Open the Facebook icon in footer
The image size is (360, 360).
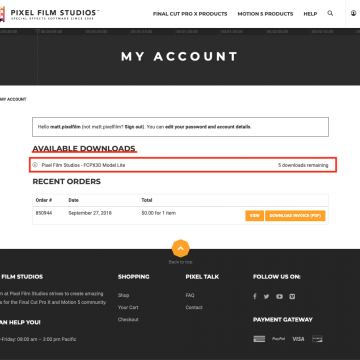pyautogui.click(x=255, y=296)
